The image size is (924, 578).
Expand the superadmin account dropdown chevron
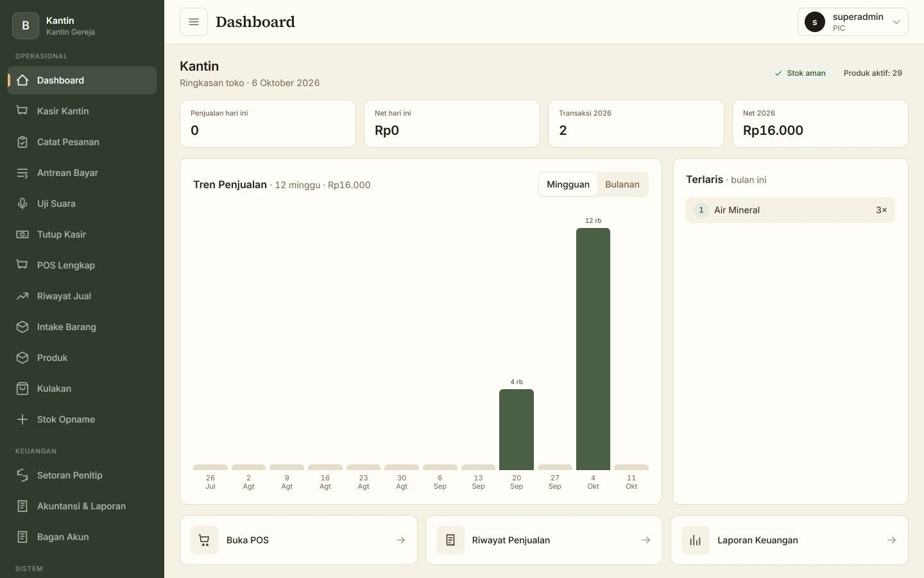(896, 22)
